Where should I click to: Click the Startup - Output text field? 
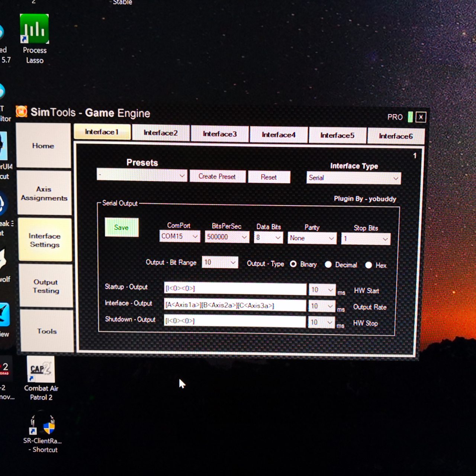(235, 289)
